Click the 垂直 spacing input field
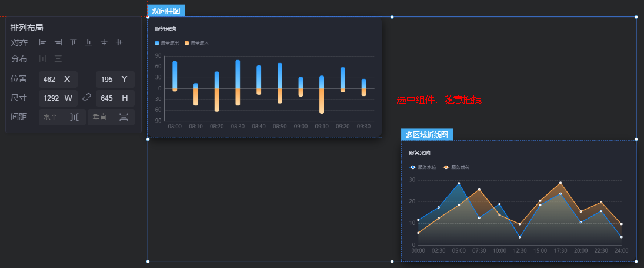 (x=111, y=117)
